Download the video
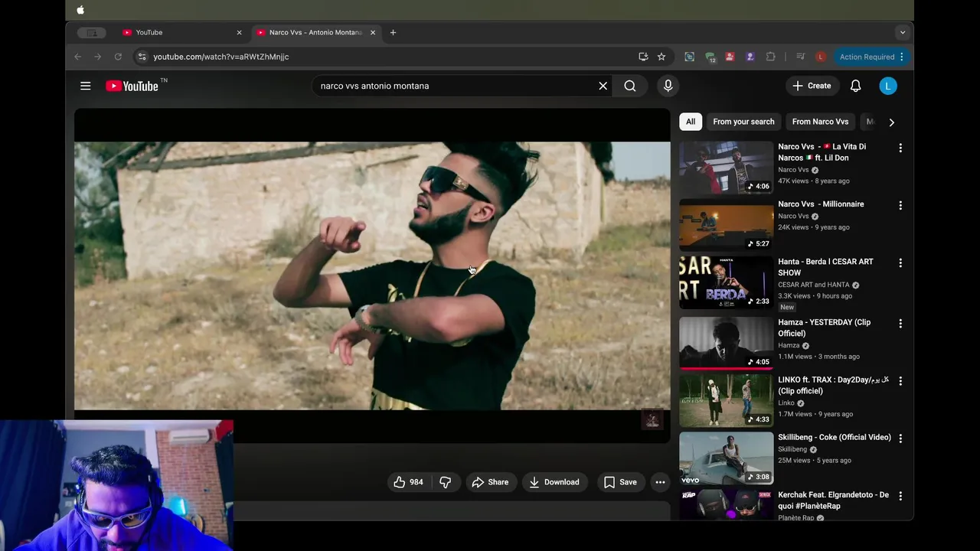The image size is (980, 551). 554,482
